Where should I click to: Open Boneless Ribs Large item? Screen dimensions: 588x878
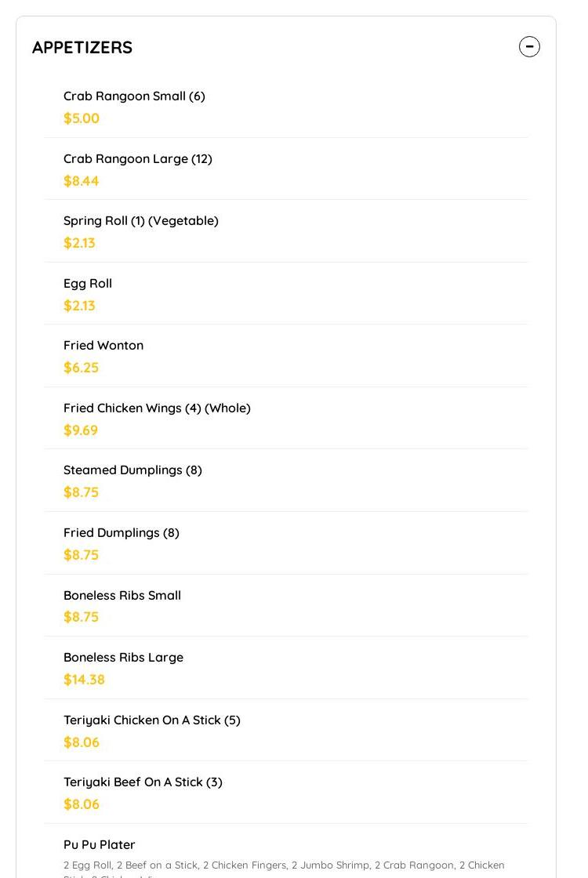tap(286, 668)
